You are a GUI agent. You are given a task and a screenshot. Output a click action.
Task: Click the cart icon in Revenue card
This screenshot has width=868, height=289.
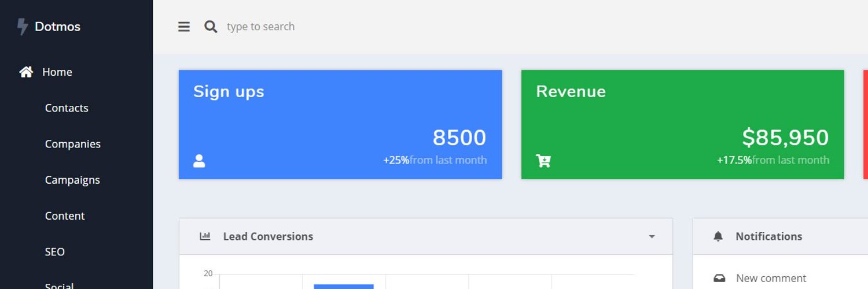(x=543, y=161)
